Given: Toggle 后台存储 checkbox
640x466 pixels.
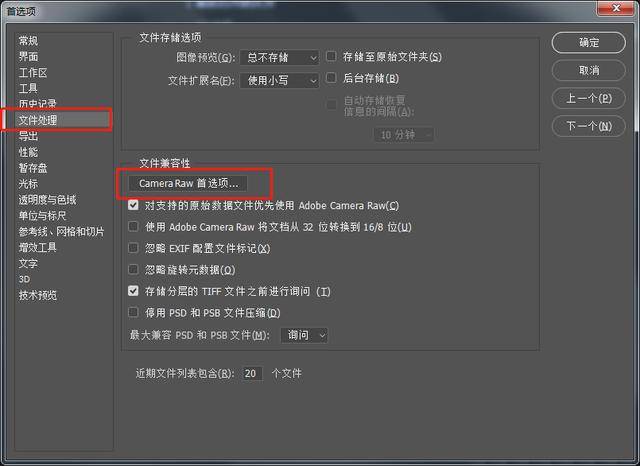Looking at the screenshot, I should [x=331, y=78].
